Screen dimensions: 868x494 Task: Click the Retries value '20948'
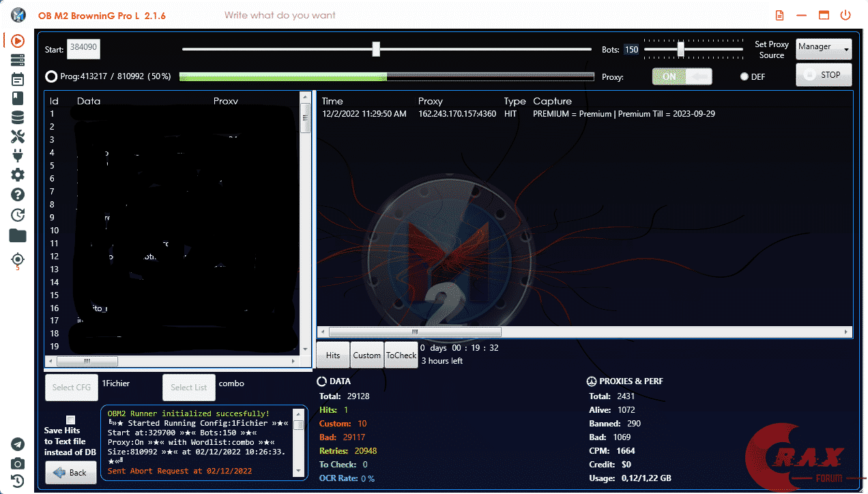click(x=366, y=451)
